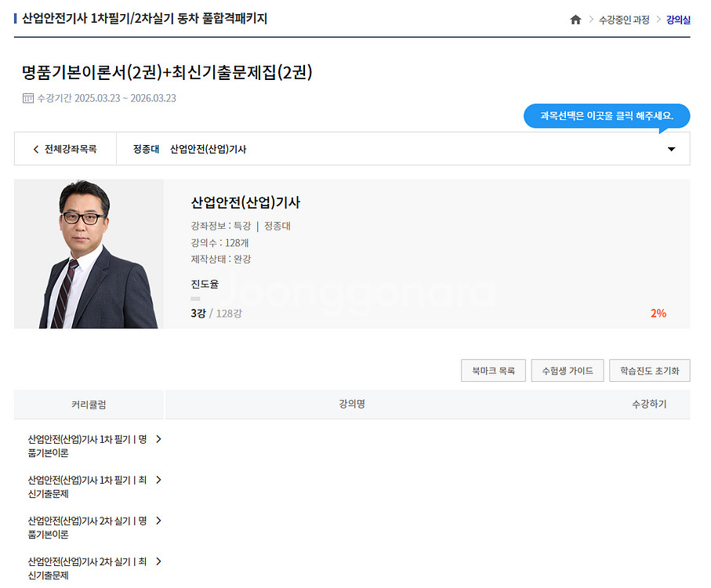This screenshot has height=588, width=711.
Task: Open 수강중인 과정 breadcrumb link
Action: pos(624,20)
